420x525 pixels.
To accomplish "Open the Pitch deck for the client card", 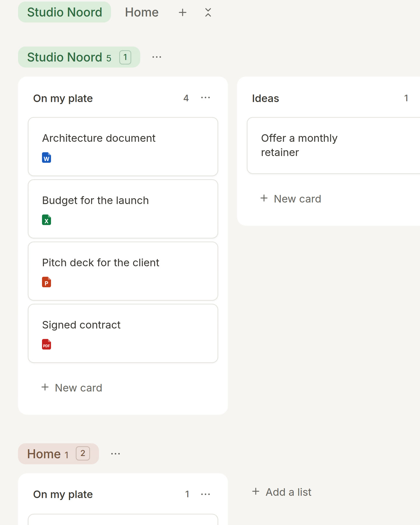I will 123,271.
